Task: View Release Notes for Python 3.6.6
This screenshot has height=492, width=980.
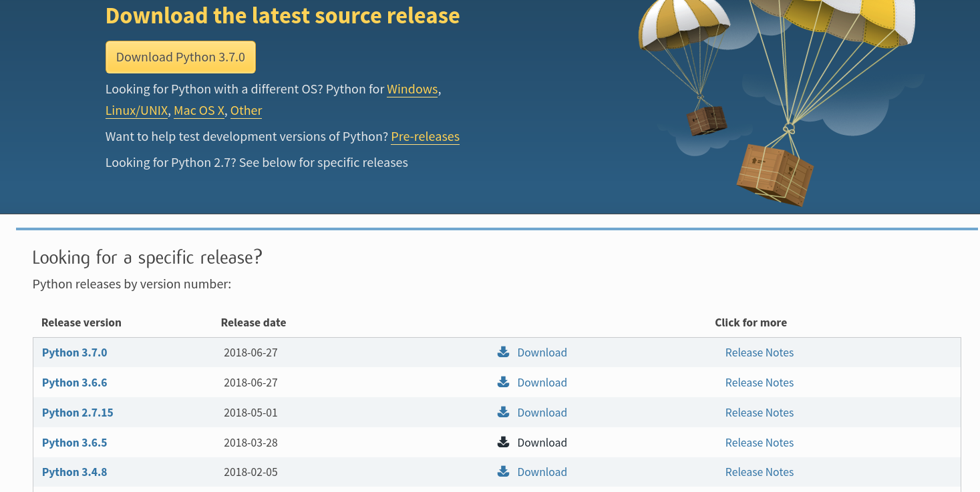Action: click(x=760, y=383)
